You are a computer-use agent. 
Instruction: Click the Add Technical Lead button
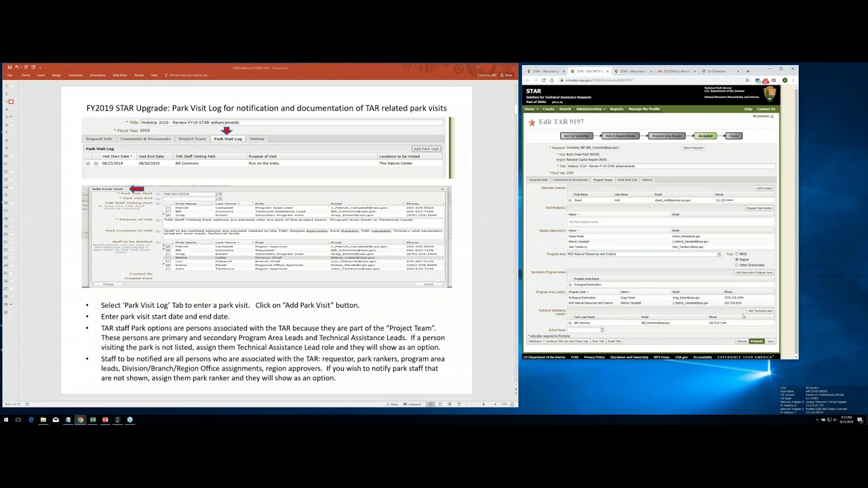tap(760, 310)
